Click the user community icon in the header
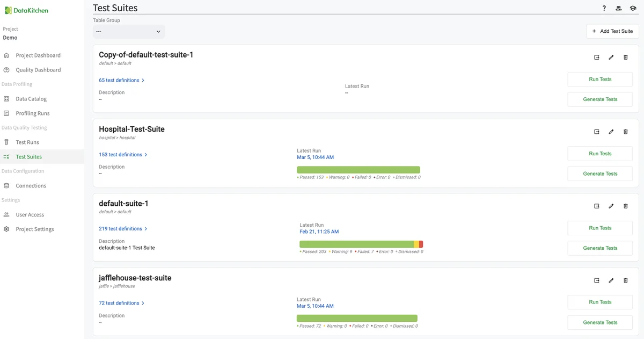This screenshot has width=644, height=339. pyautogui.click(x=618, y=8)
